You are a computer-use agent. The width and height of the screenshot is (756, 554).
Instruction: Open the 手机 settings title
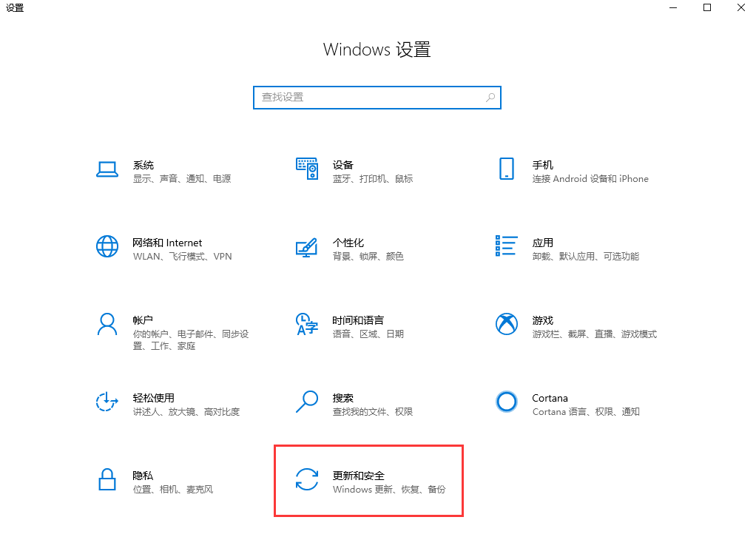542,165
